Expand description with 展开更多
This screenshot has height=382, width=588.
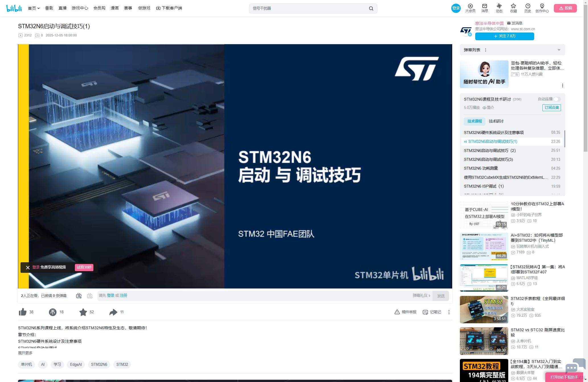click(25, 353)
